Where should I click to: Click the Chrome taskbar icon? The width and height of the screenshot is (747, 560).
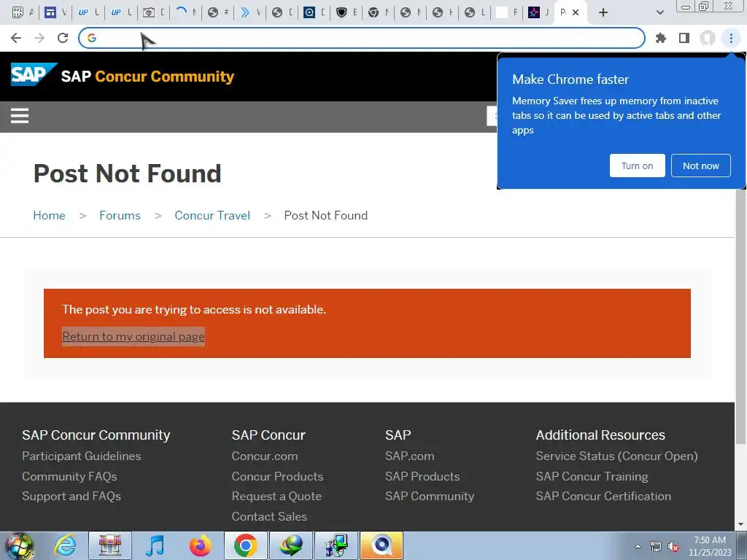point(245,545)
